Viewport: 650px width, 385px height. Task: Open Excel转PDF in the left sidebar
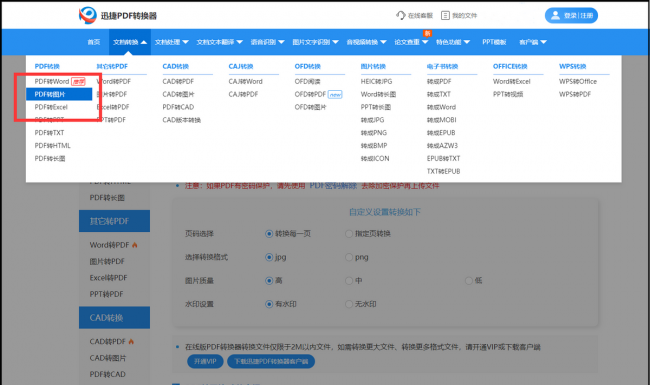click(x=109, y=278)
